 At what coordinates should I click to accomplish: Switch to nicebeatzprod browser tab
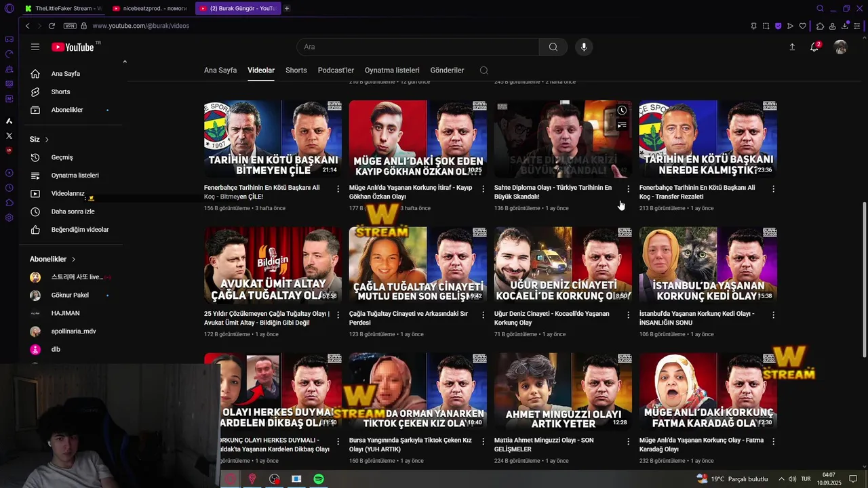(x=149, y=8)
